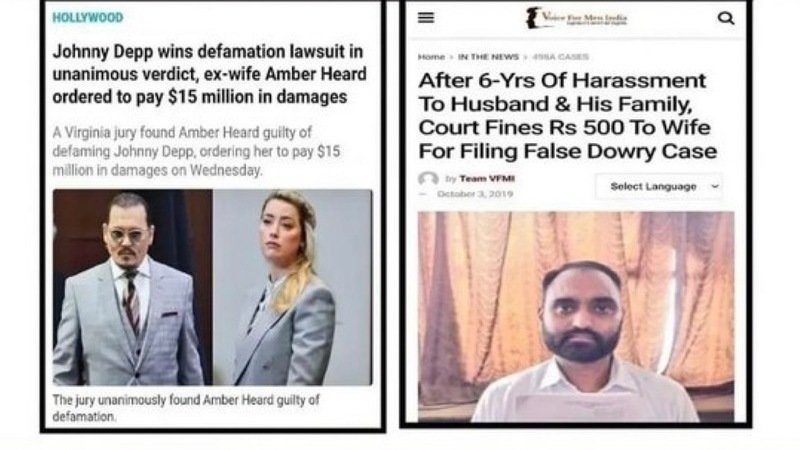Open the Select Language dropdown
Viewport: 800px width, 450px height.
tap(658, 186)
